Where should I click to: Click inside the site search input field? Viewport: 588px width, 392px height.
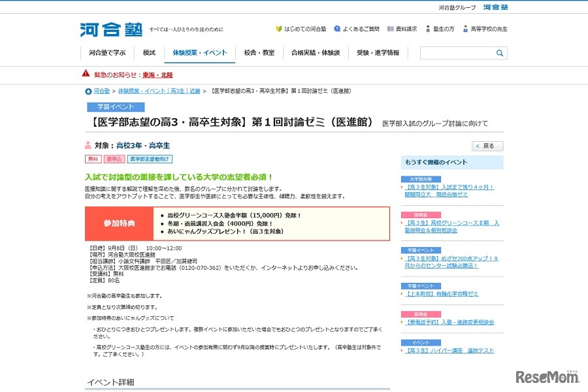[x=457, y=52]
